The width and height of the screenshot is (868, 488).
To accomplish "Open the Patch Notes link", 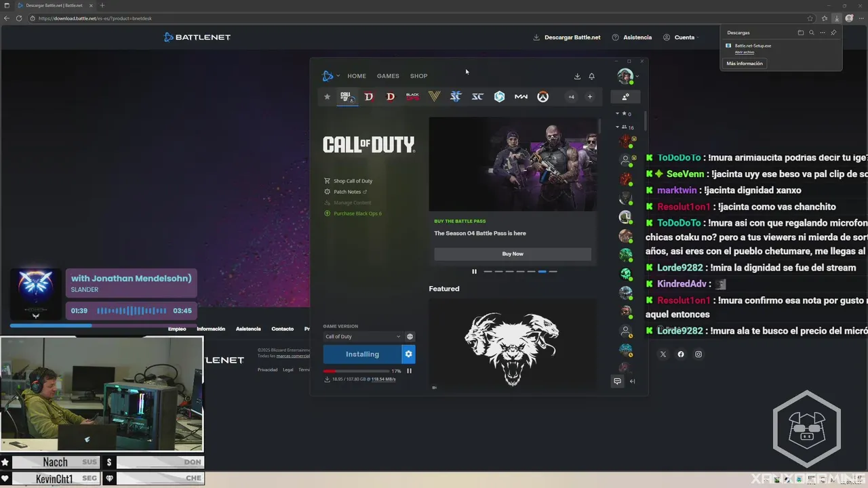I will 346,192.
